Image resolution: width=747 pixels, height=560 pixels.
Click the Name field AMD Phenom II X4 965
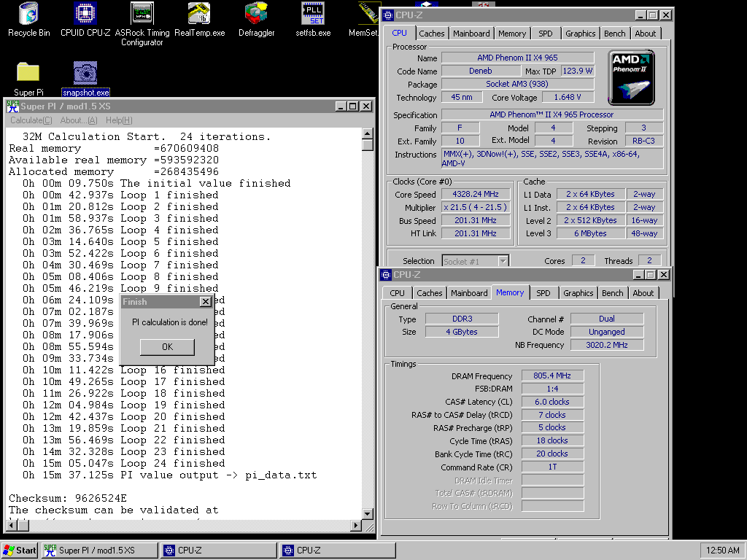pos(517,58)
